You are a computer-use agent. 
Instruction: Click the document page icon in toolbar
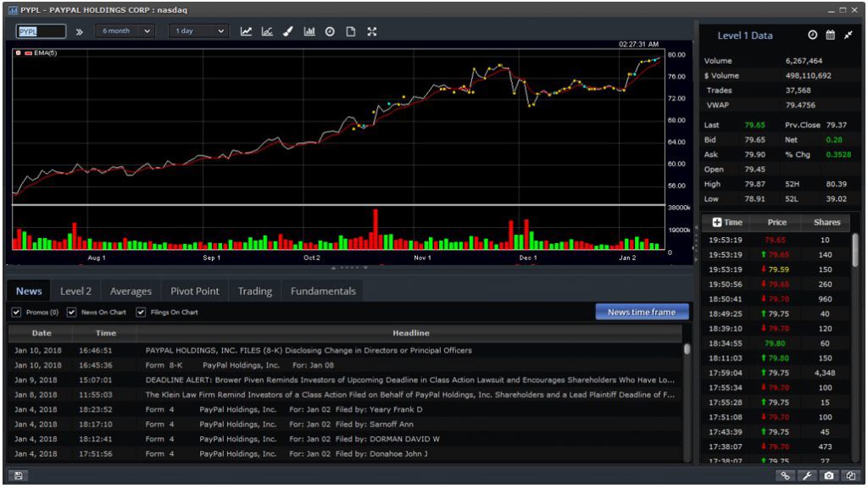pos(351,31)
